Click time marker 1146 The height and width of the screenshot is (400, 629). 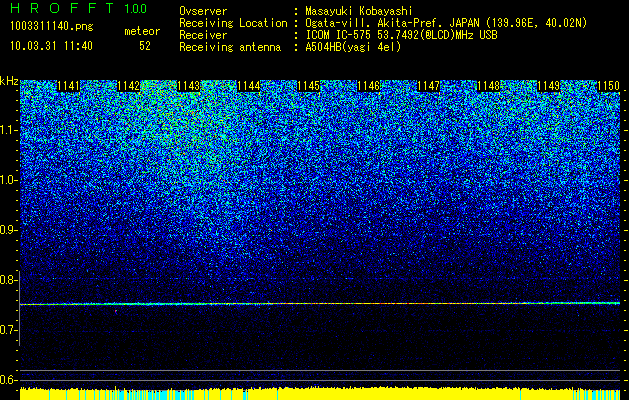pyautogui.click(x=369, y=86)
